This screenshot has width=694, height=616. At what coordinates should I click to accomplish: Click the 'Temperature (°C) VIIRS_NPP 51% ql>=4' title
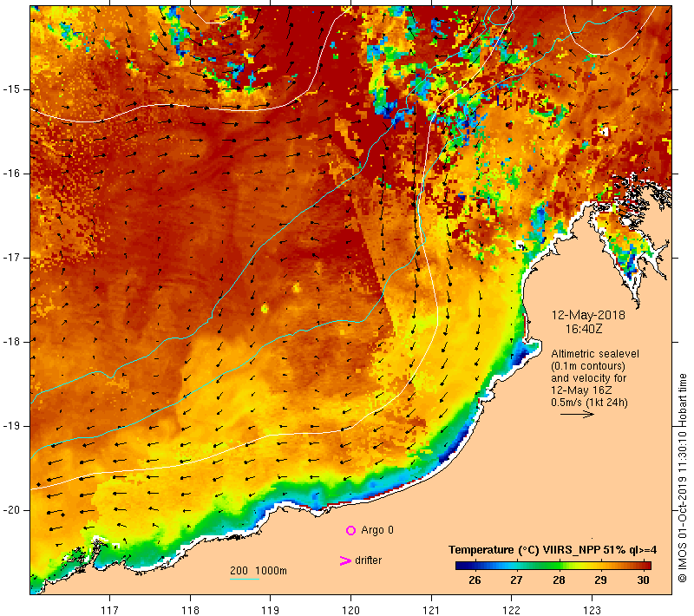(553, 550)
